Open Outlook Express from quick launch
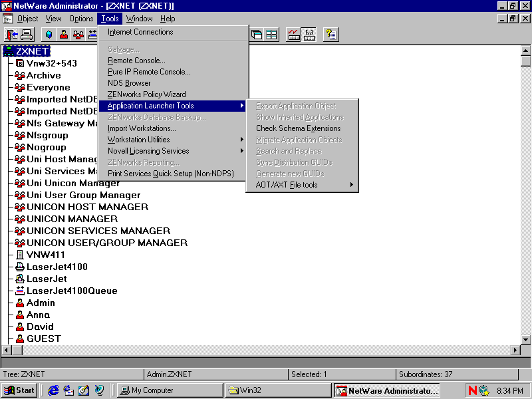Image resolution: width=532 pixels, height=399 pixels. (x=68, y=390)
